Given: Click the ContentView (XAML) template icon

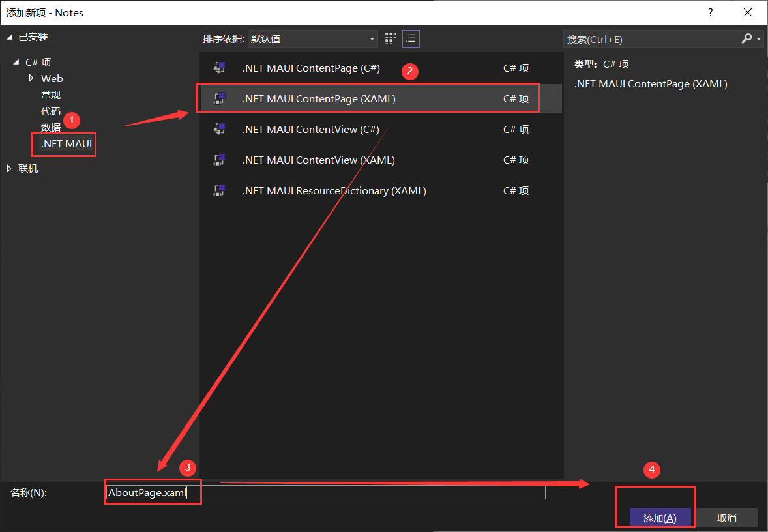Looking at the screenshot, I should click(x=220, y=160).
